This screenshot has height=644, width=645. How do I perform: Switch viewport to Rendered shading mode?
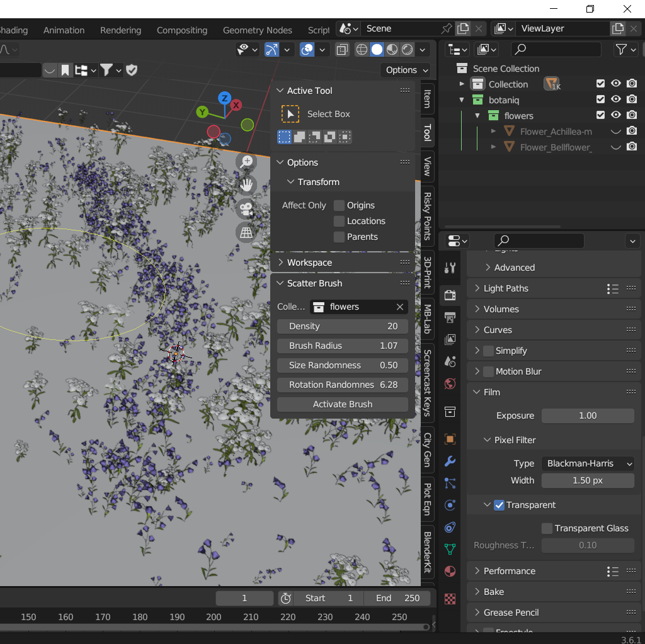coord(406,50)
